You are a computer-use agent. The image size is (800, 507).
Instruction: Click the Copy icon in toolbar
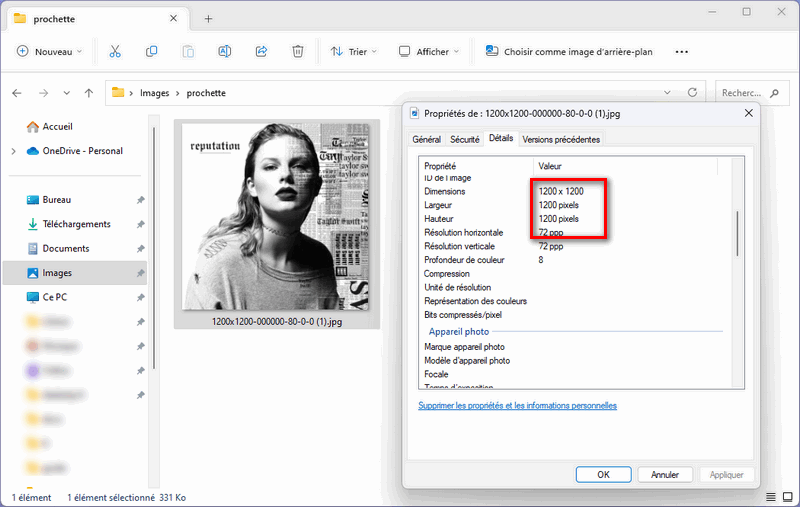[x=152, y=52]
